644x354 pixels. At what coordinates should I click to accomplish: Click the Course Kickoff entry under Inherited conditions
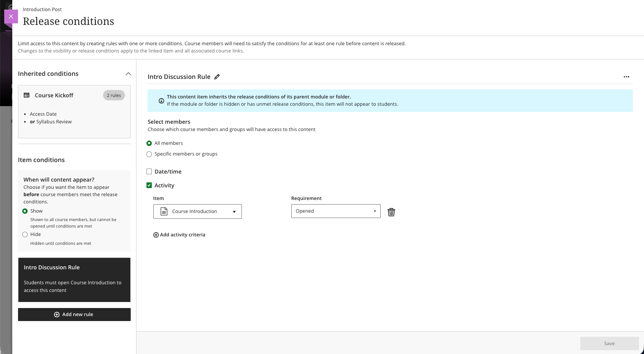click(x=54, y=95)
